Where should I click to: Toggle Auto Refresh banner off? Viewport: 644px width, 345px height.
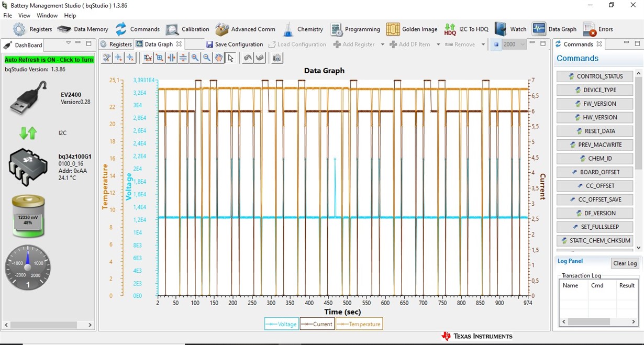point(49,60)
